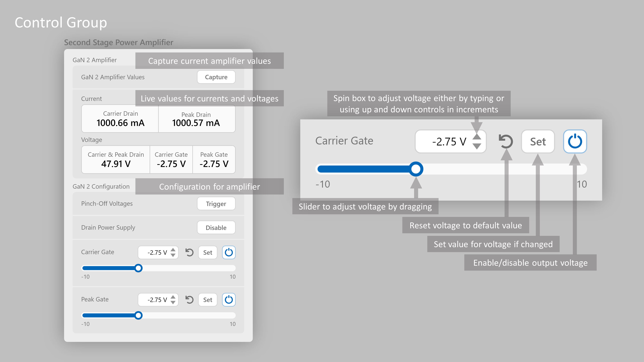Reset large Carrier Gate voltage to default
This screenshot has width=644, height=362.
click(506, 142)
